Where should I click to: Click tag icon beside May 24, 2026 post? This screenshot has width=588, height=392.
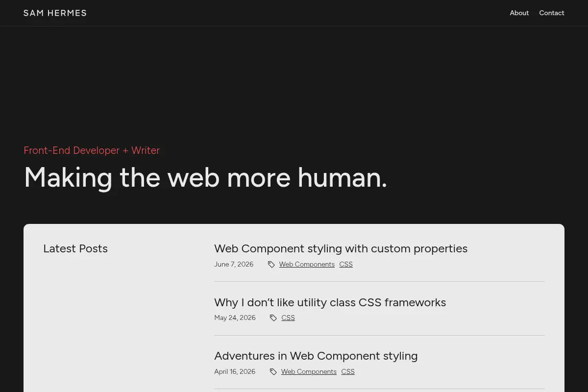tap(273, 318)
